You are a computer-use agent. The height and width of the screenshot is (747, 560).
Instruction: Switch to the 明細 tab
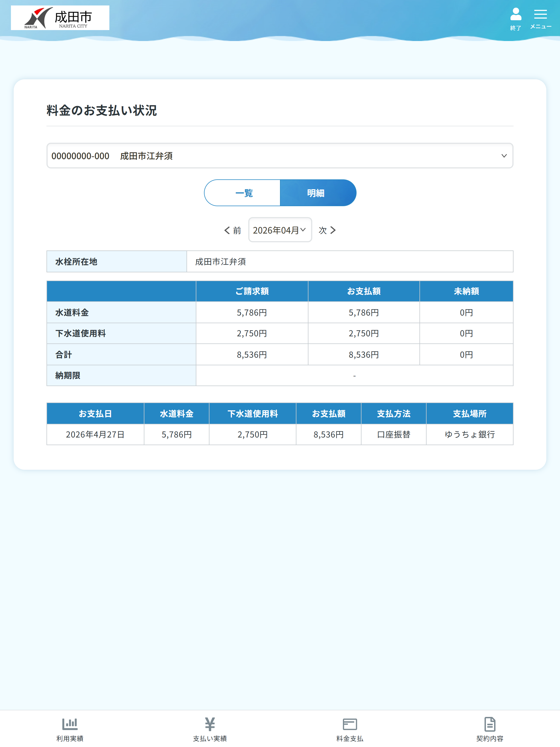point(318,193)
